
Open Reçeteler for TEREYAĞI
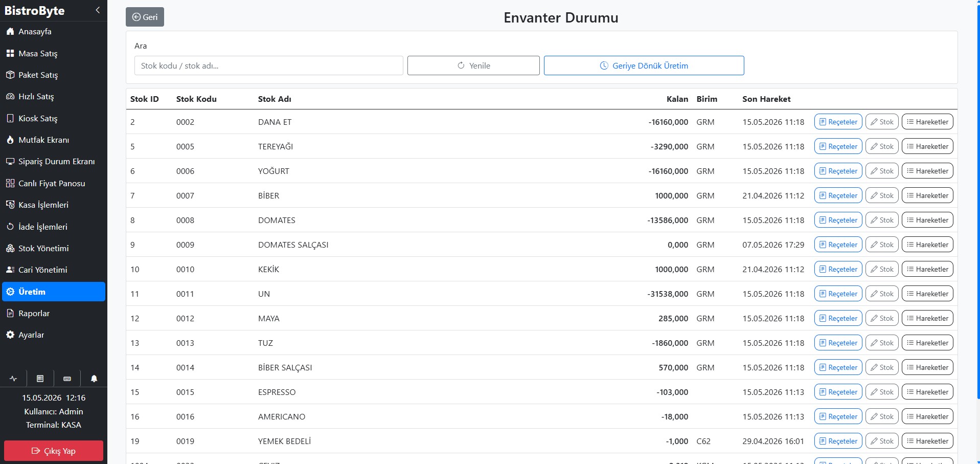838,146
